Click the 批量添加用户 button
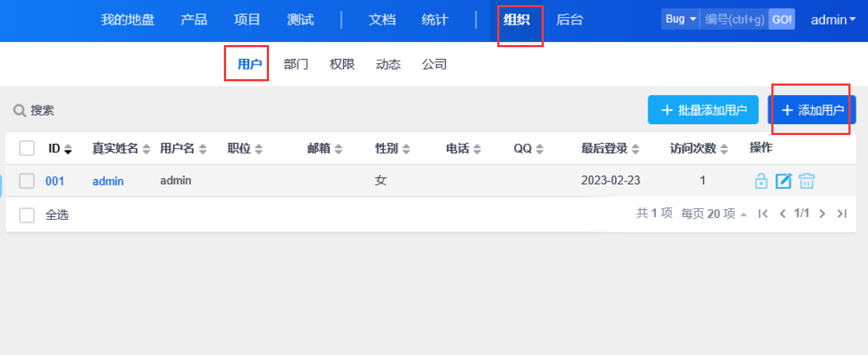 point(703,110)
